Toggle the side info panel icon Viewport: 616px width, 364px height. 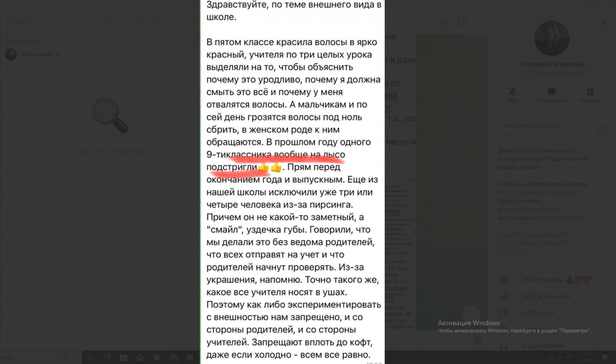coord(462,22)
